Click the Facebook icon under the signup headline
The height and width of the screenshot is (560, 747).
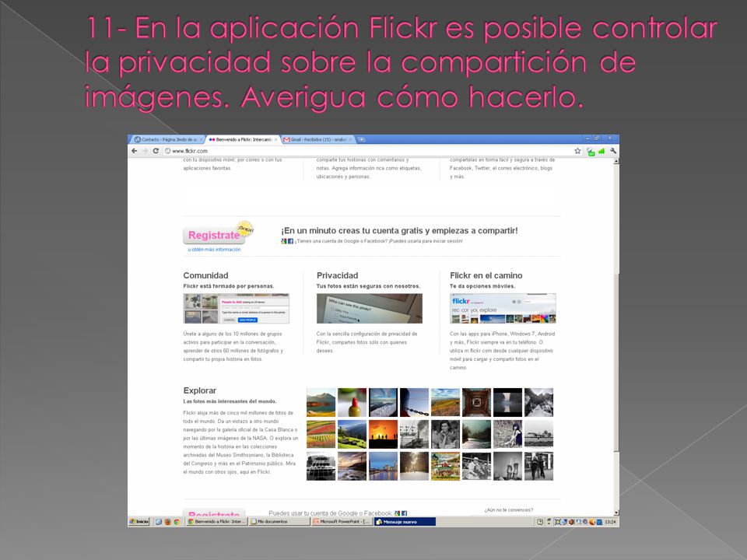(290, 241)
